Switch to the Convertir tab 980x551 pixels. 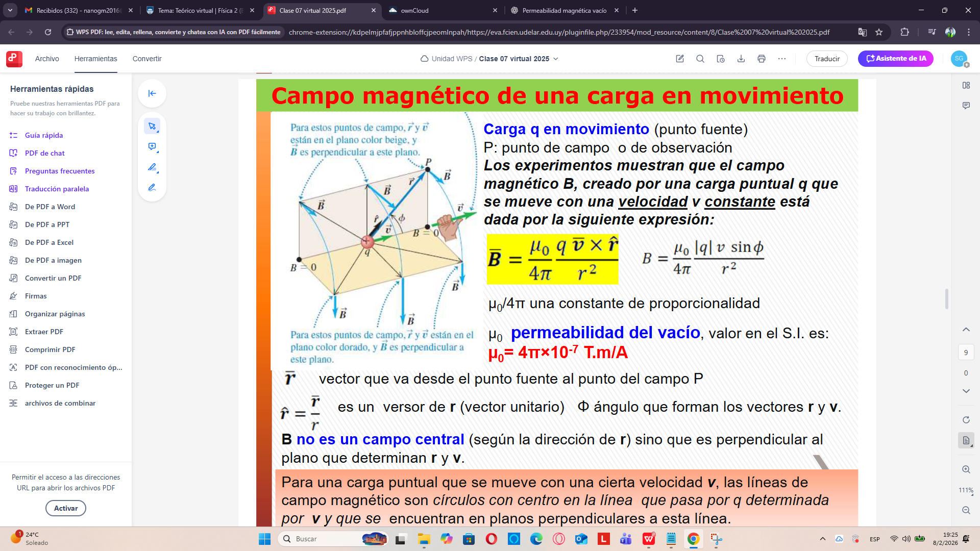[x=146, y=59]
